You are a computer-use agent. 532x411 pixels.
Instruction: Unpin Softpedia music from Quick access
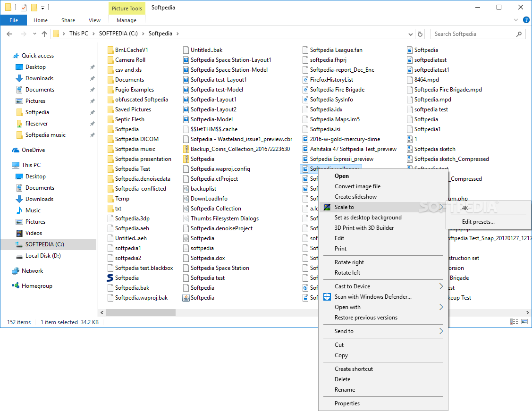pos(92,135)
